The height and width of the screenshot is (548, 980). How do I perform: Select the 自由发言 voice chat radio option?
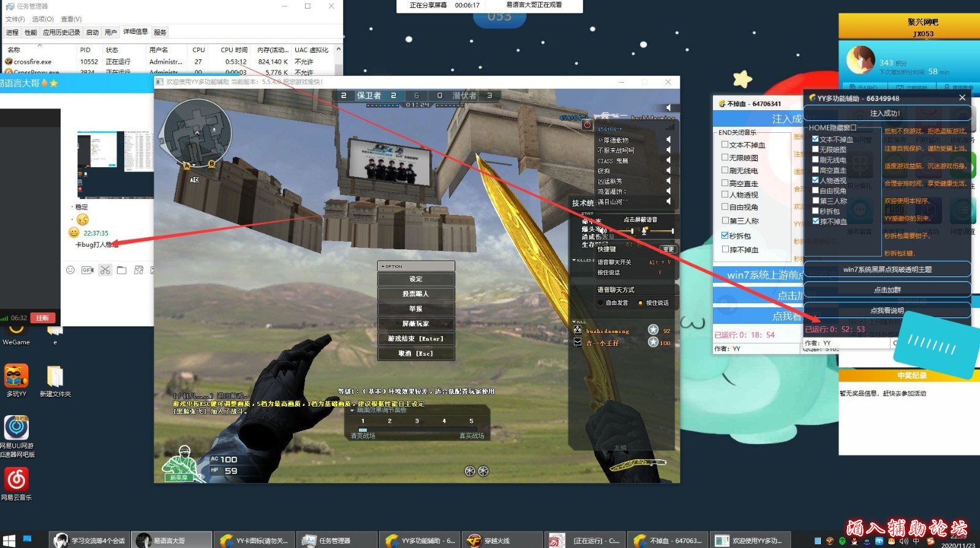[x=600, y=303]
